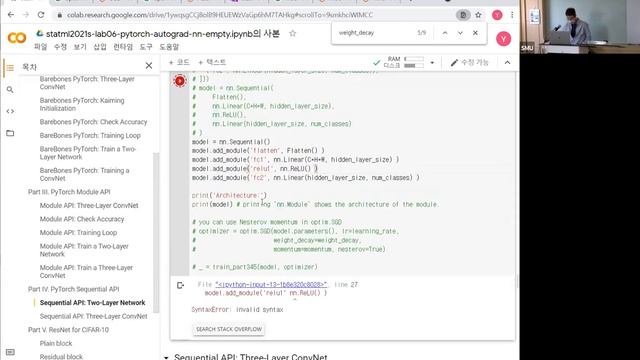Open the find and replace sidebar icon
The height and width of the screenshot is (360, 640).
pos(10,89)
